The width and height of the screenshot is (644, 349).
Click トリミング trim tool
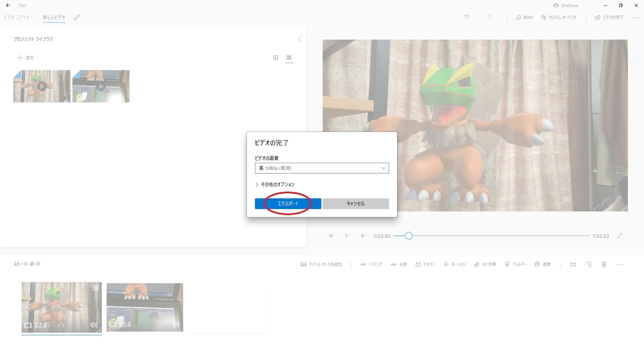371,264
